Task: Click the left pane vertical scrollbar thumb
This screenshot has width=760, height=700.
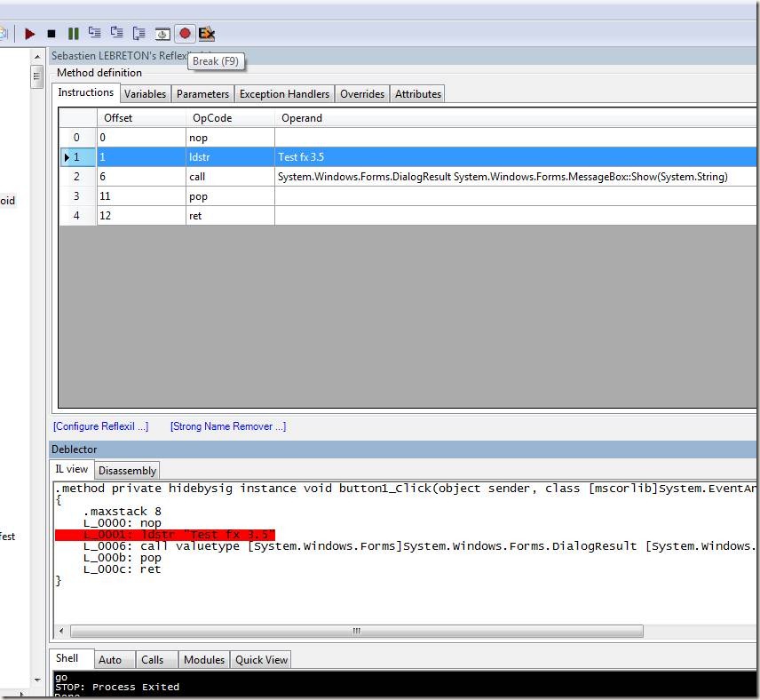Action: (36, 76)
